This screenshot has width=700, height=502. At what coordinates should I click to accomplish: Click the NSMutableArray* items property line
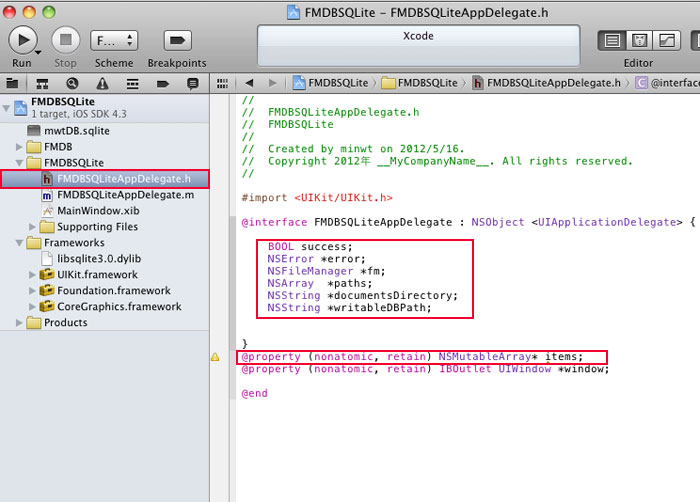pyautogui.click(x=412, y=356)
